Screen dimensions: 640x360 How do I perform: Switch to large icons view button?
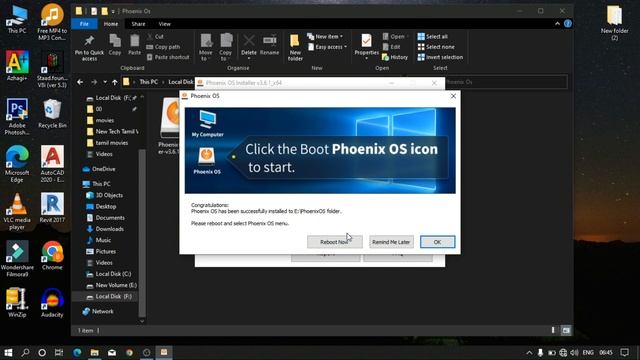pos(566,330)
